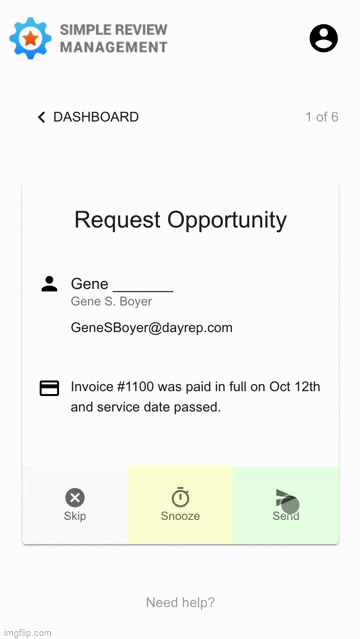Viewport: 360px width, 639px height.
Task: Click the back chevron beside DASHBOARD
Action: tap(41, 117)
